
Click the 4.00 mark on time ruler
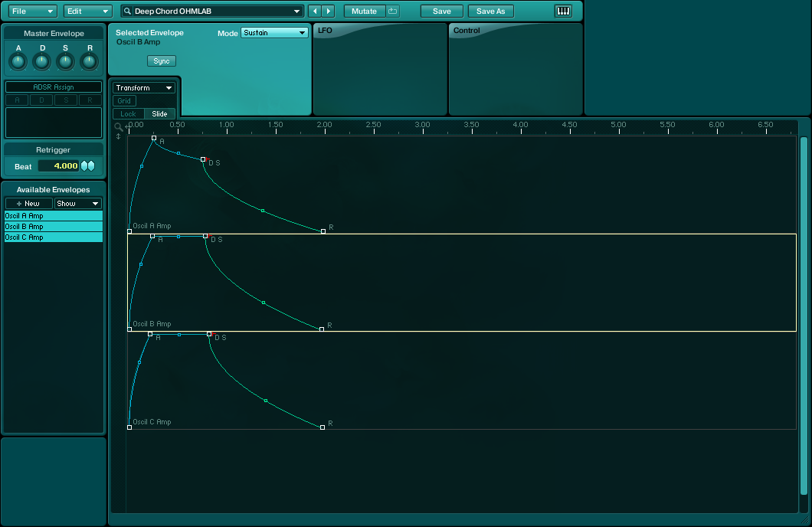point(520,125)
